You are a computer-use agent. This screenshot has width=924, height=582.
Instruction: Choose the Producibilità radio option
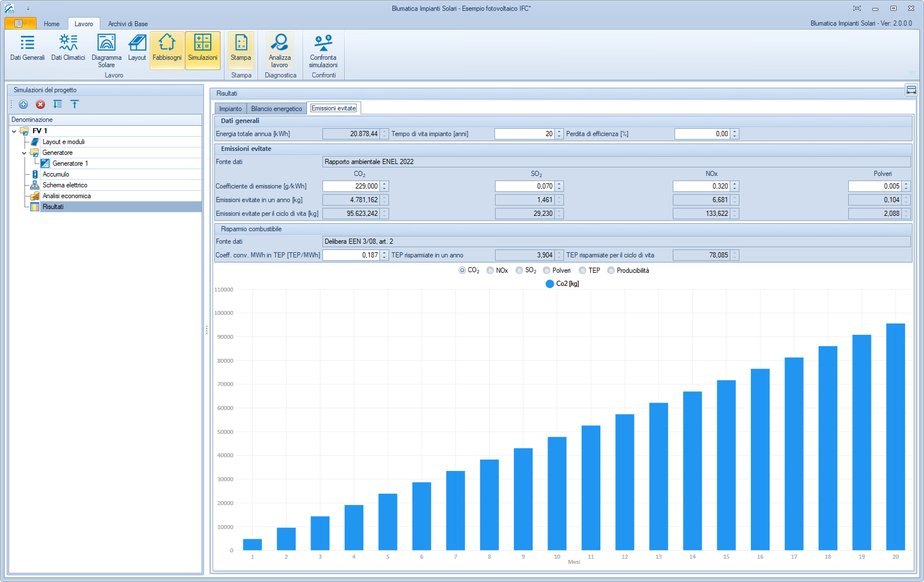(611, 270)
